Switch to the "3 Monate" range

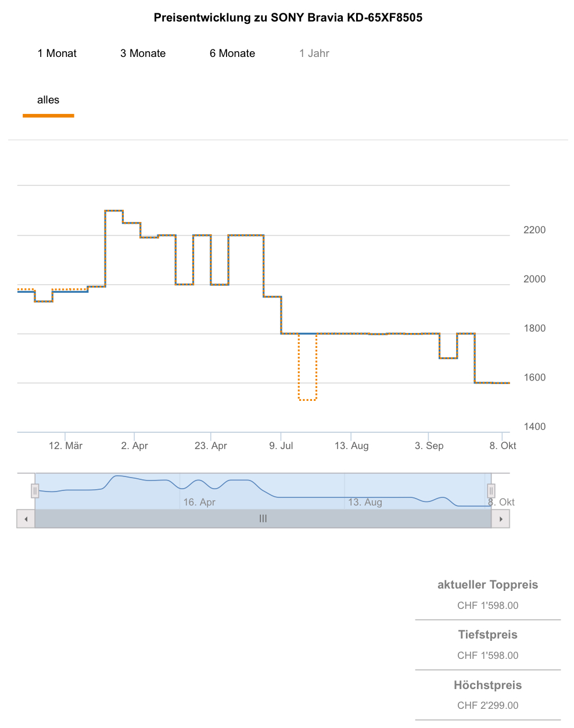coord(143,53)
